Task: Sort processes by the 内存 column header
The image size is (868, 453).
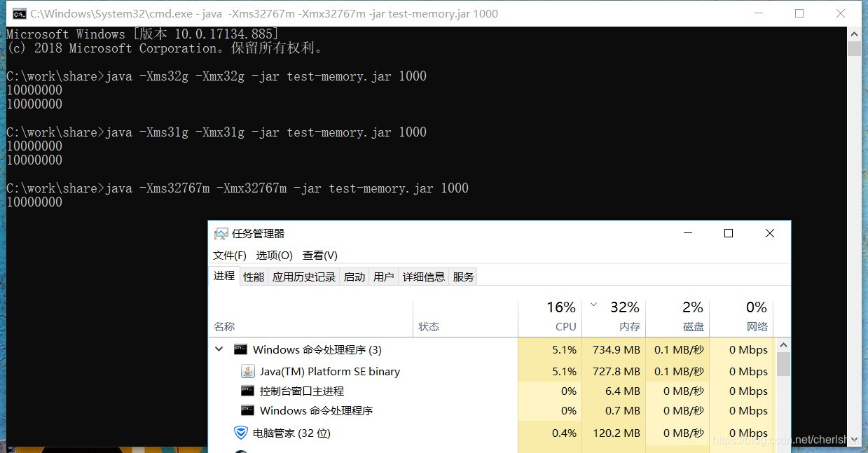Action: 614,318
